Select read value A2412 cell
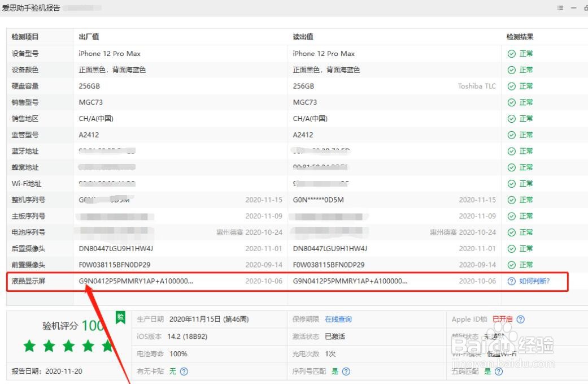The height and width of the screenshot is (384, 588). (303, 135)
